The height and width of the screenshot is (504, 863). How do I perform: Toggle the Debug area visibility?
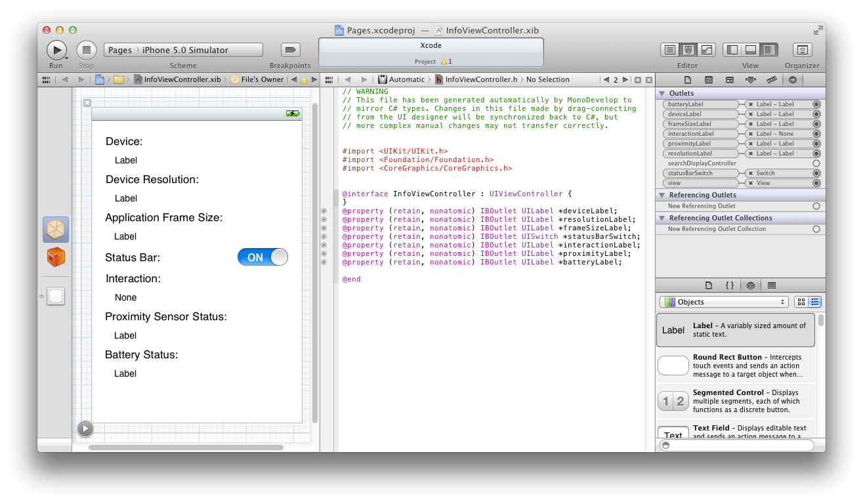click(x=750, y=49)
